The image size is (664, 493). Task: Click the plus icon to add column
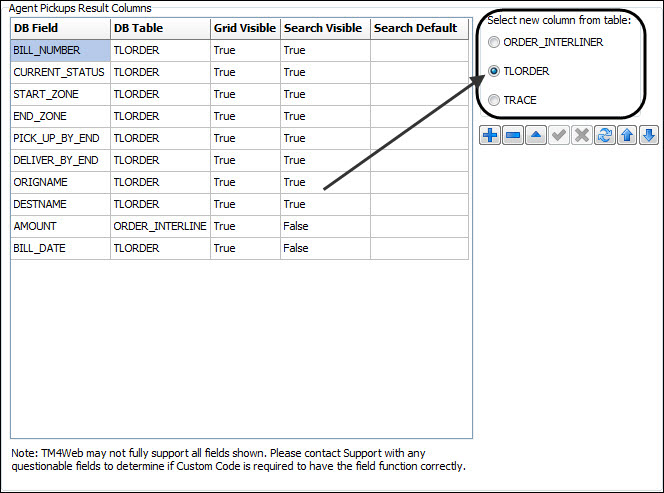click(490, 136)
